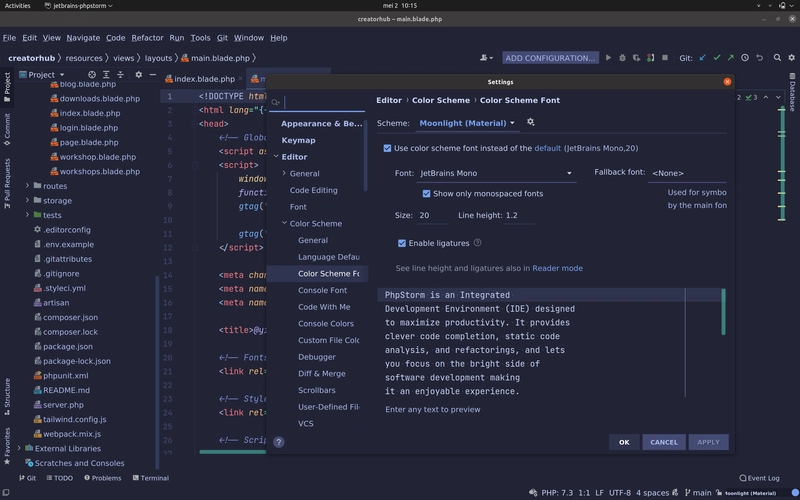Collapse all icon in Project panel
The image size is (800, 500).
tap(120, 74)
